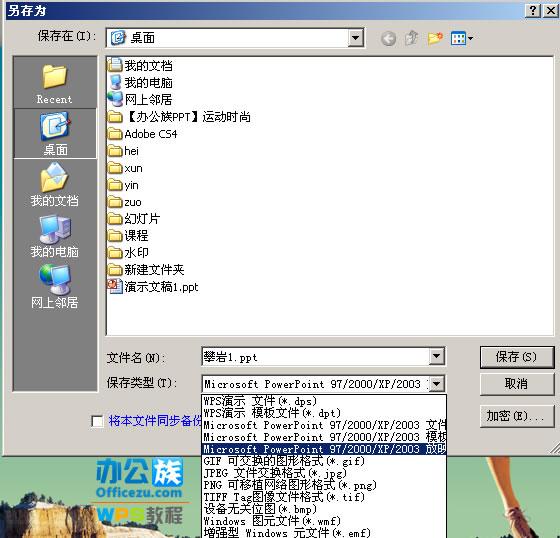This screenshot has height=538, width=560.
Task: Open 我的文档 in the places sidebar
Action: click(55, 184)
